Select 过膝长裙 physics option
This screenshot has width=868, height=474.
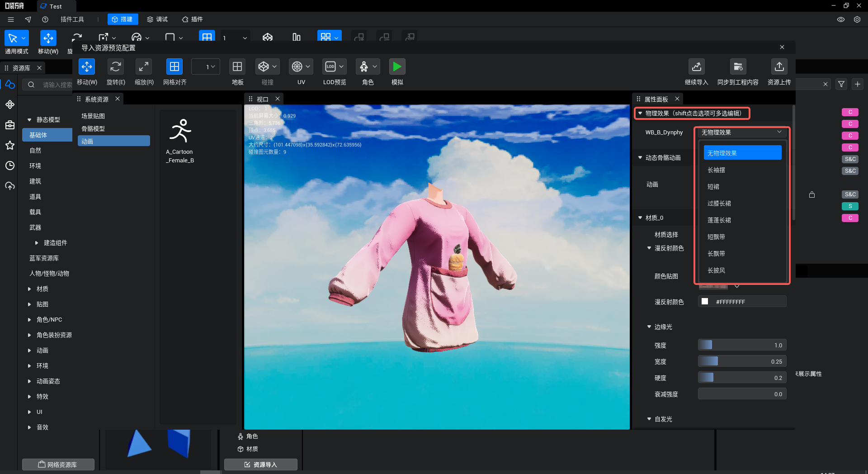(742, 203)
